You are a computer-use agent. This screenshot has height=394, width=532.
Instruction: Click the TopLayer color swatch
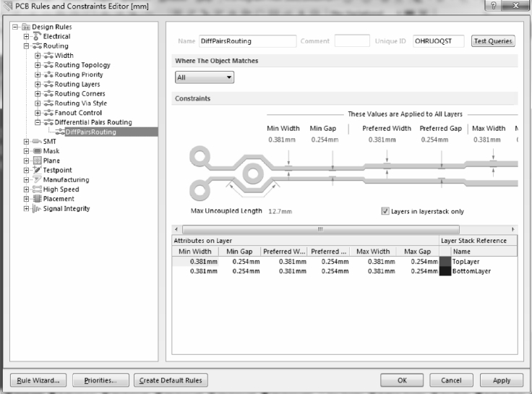click(x=445, y=262)
